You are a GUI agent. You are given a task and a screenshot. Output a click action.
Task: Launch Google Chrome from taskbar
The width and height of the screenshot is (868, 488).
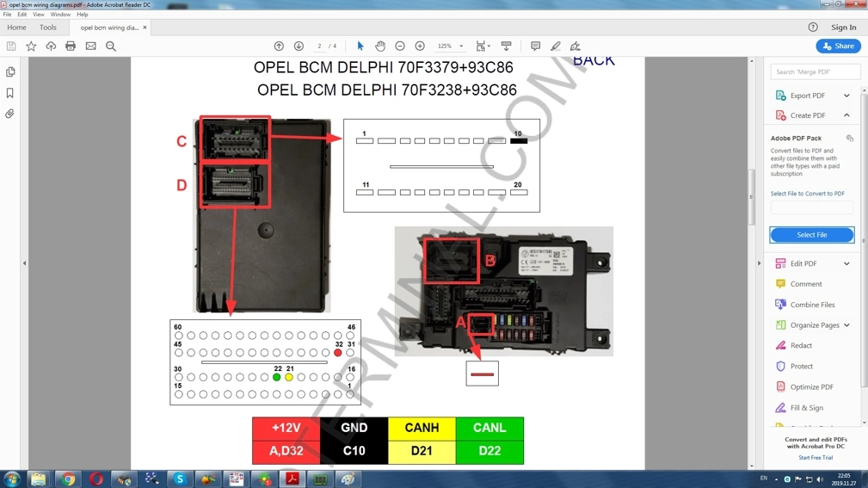click(68, 479)
